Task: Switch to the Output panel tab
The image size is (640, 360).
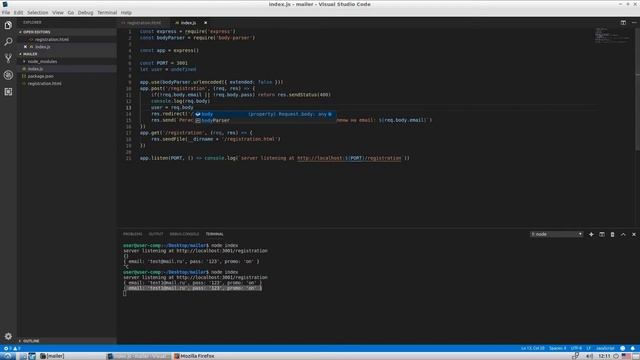Action: pyautogui.click(x=156, y=234)
